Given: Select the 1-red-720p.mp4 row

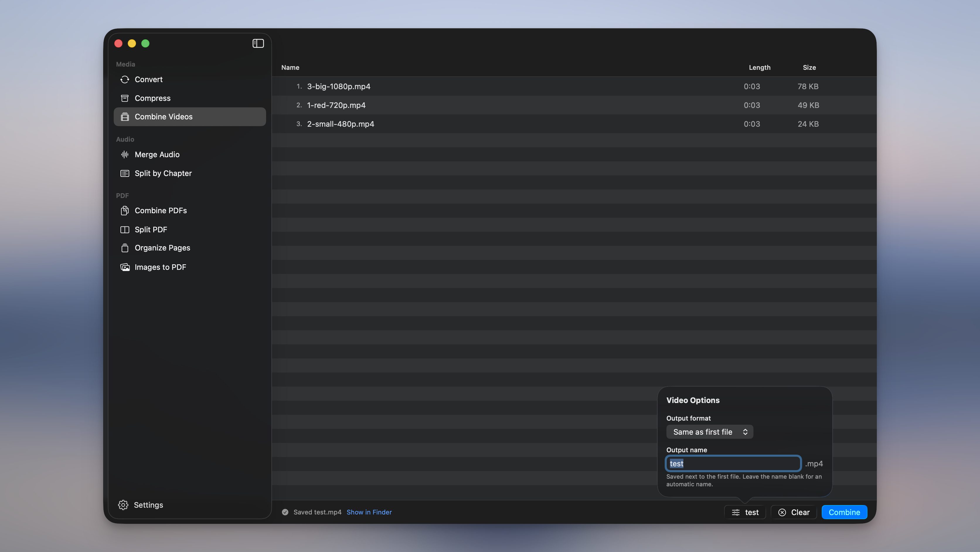Looking at the screenshot, I should [x=574, y=105].
